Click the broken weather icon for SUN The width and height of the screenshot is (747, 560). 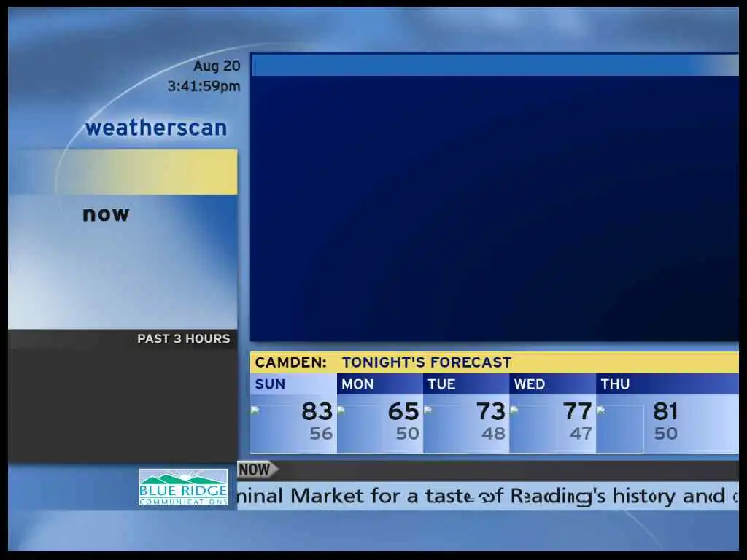point(255,411)
